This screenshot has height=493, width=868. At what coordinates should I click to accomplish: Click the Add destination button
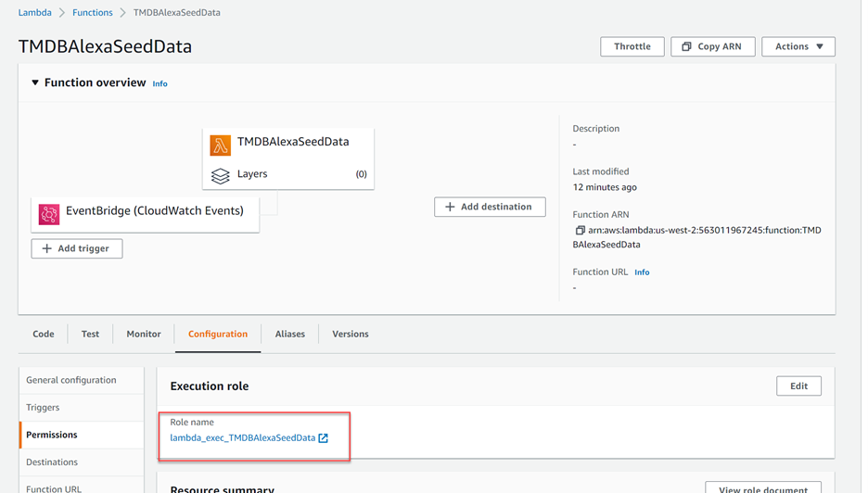tap(490, 207)
